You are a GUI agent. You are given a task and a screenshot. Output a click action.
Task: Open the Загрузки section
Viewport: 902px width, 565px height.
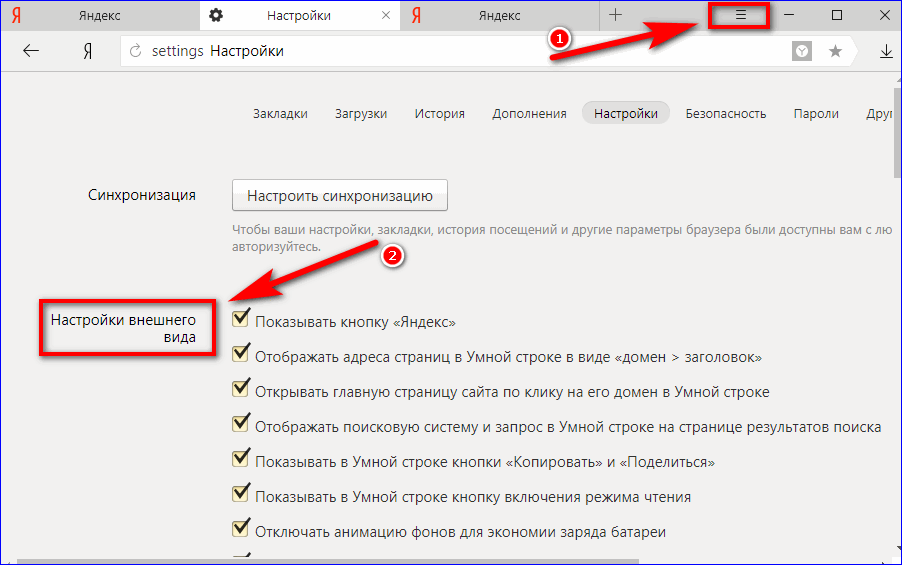pos(361,114)
